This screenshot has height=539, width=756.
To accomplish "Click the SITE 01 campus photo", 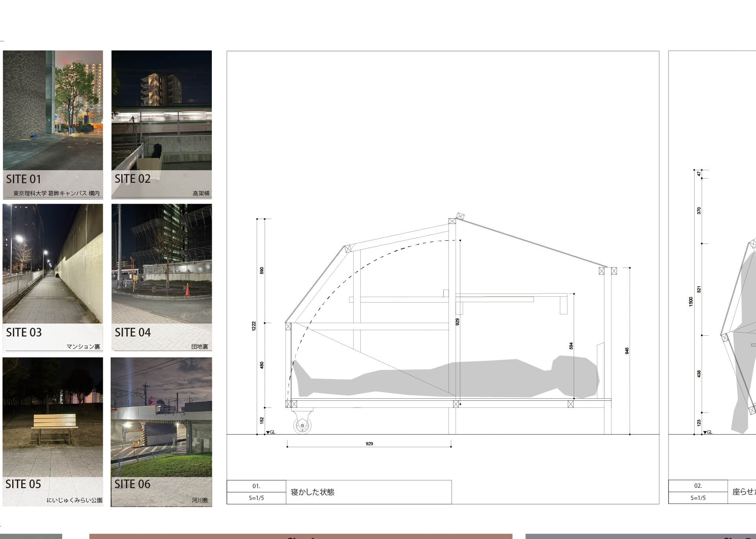I will (53, 110).
